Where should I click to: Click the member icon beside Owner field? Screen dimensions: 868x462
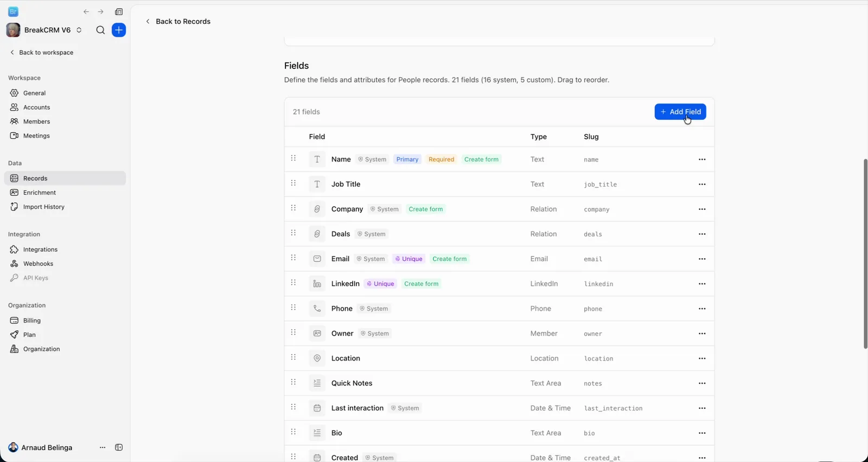coord(317,333)
